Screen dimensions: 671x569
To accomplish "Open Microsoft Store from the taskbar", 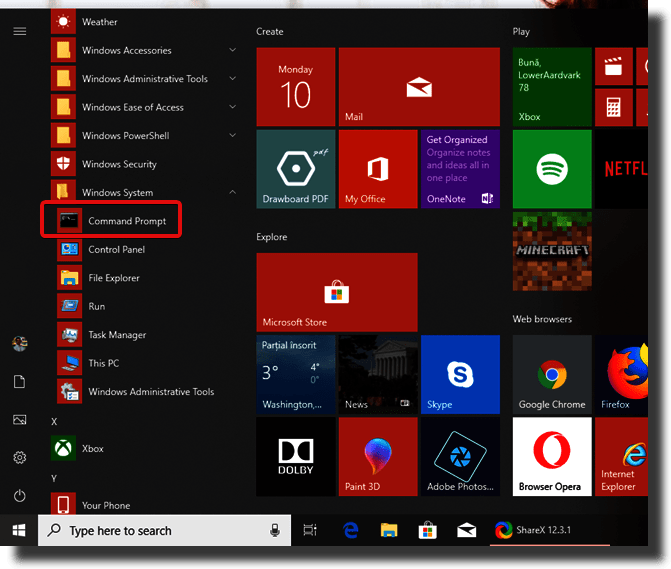I will click(428, 530).
